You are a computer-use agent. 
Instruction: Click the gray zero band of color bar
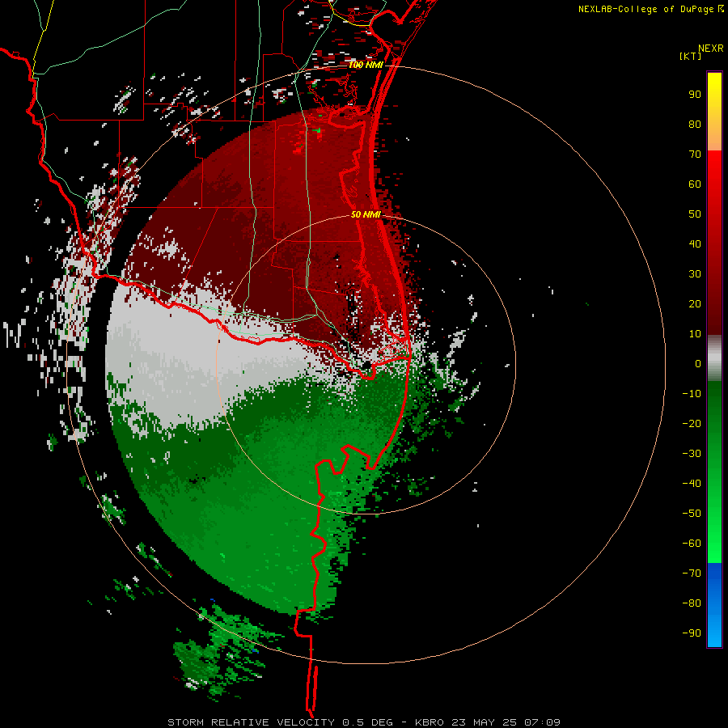point(714,358)
